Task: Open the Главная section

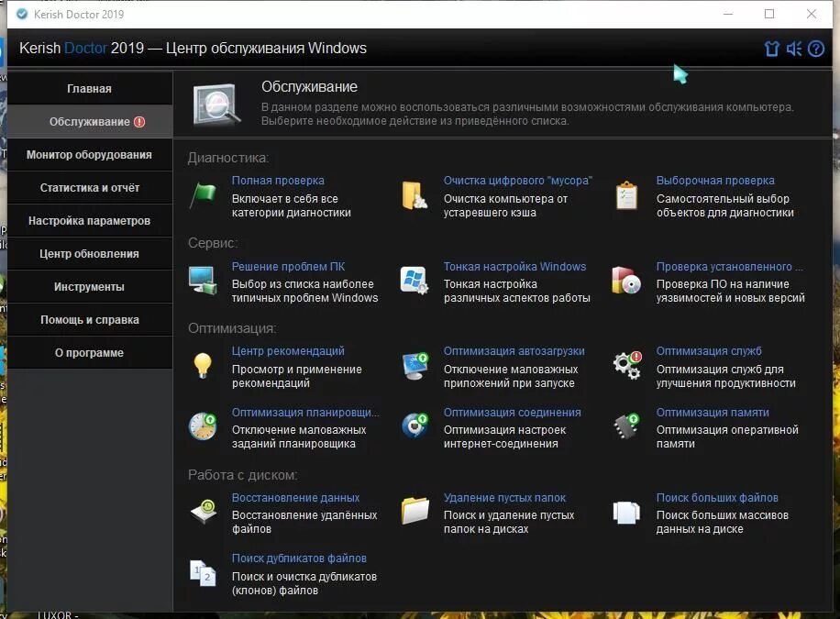Action: [90, 88]
